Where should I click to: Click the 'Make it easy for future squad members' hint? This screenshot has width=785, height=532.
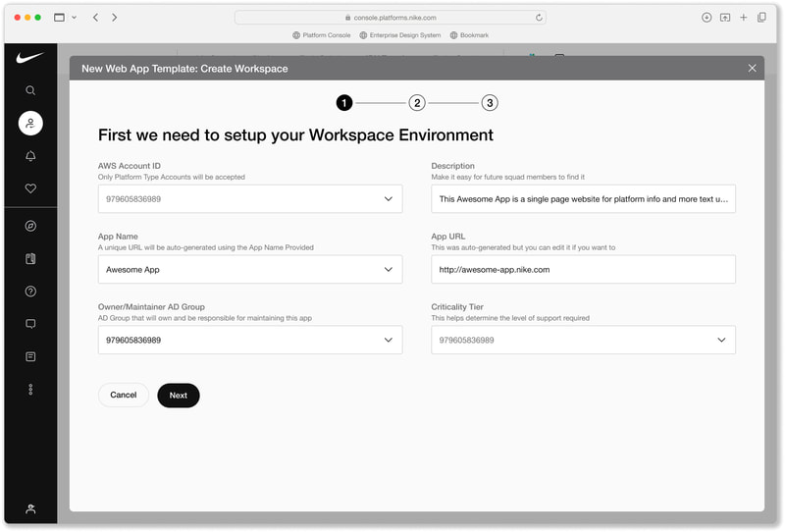[x=507, y=177]
